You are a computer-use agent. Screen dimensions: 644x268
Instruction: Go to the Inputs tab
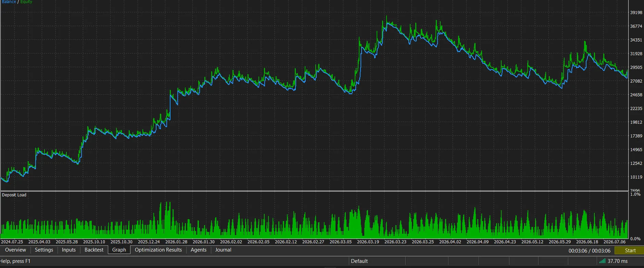click(x=69, y=250)
